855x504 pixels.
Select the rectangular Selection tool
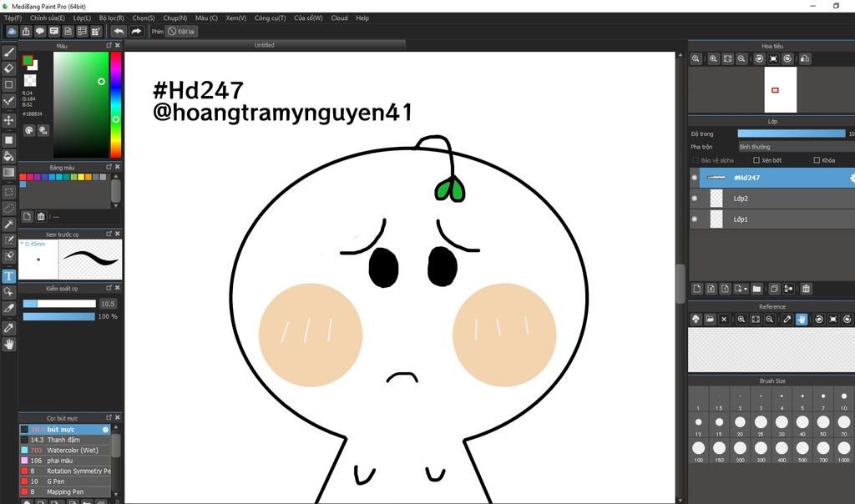point(8,192)
